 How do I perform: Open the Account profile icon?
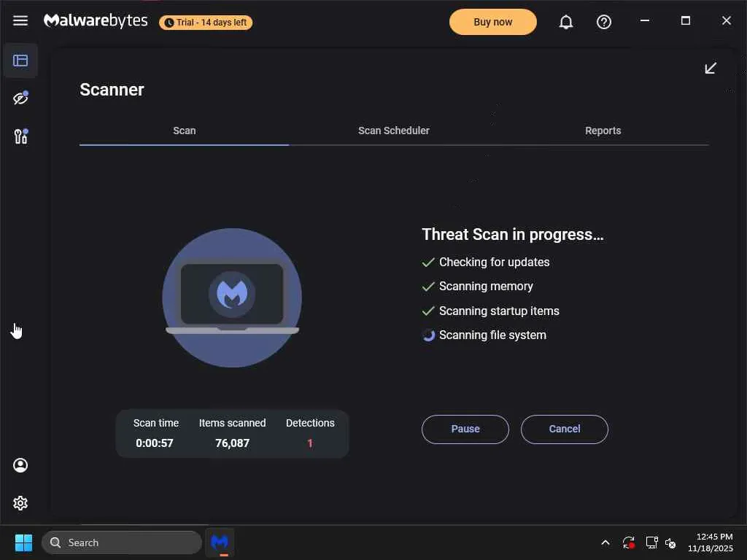[x=20, y=465]
